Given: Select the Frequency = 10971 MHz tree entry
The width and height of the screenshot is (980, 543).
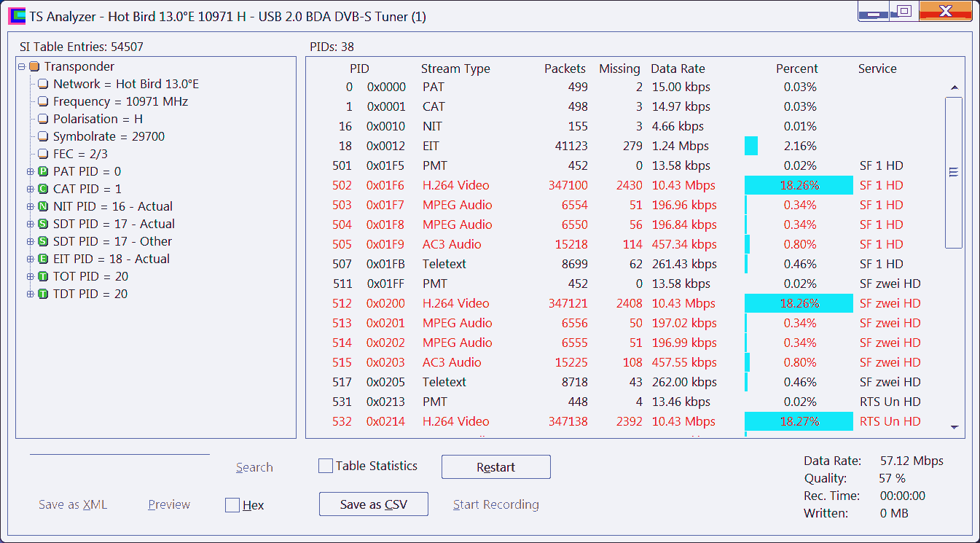Looking at the screenshot, I should [120, 102].
